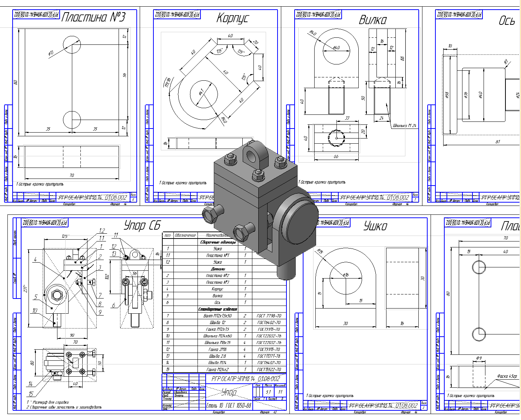Click the ø13 hole dimension in Пластина №3
Screen dimensions: 521x420
point(51,53)
